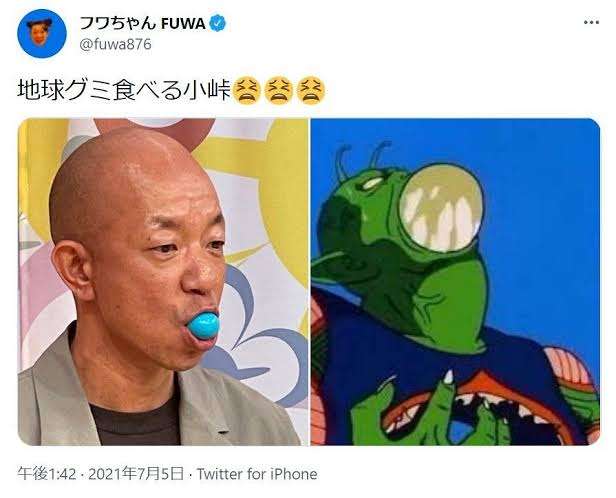
Task: Click the large pale egg in cartoon
Action: [442, 208]
